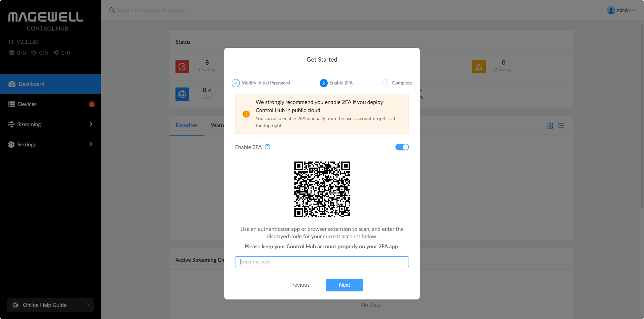This screenshot has height=319, width=644.
Task: Click the orange exclamation alert icon
Action: (x=246, y=114)
